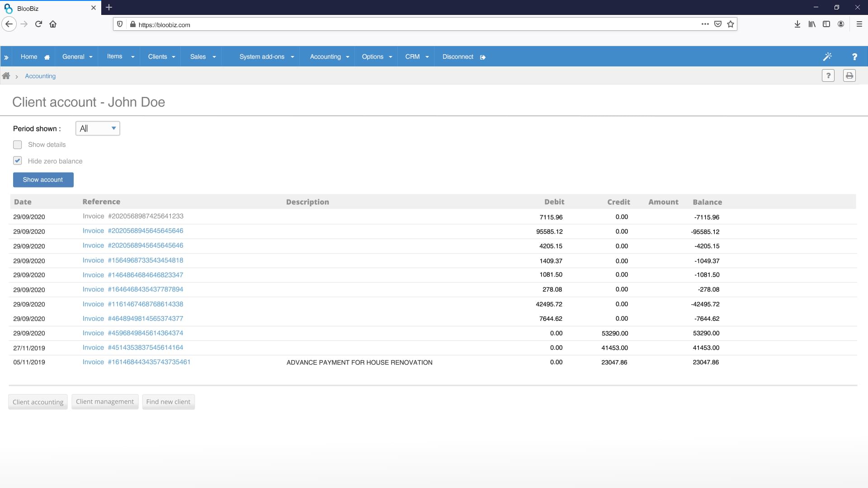Open invoice with debit 4205.15
Viewport: 868px width, 488px height.
(133, 245)
